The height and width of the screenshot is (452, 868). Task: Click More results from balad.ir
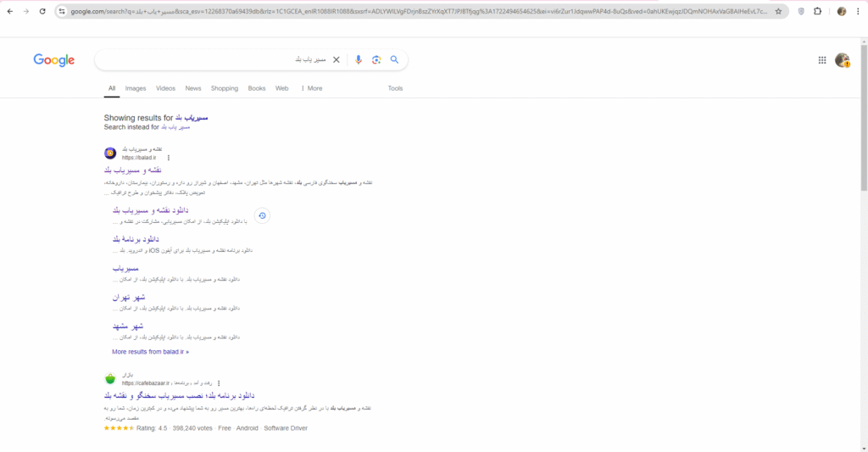tap(150, 352)
